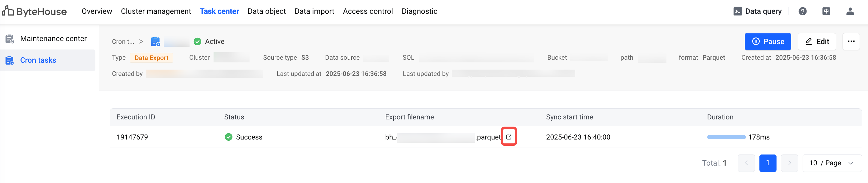Image resolution: width=868 pixels, height=183 pixels.
Task: Select page 1 in pagination
Action: [x=768, y=163]
